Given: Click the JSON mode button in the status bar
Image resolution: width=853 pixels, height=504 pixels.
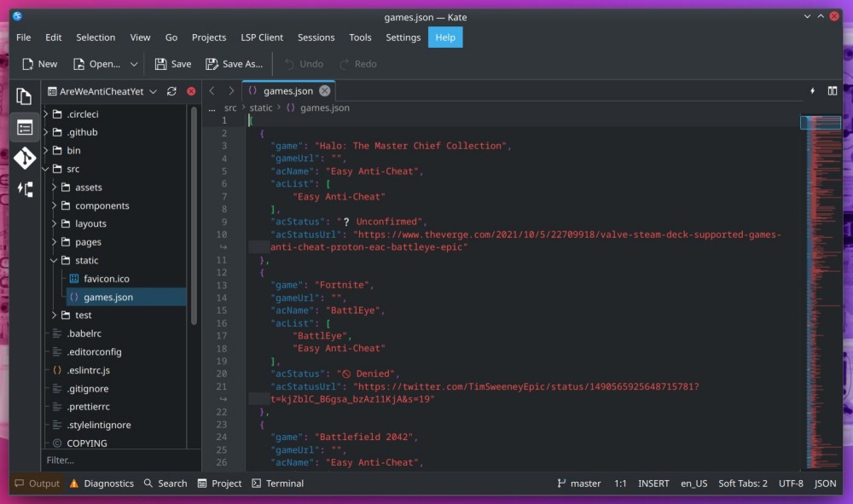Looking at the screenshot, I should pyautogui.click(x=826, y=484).
